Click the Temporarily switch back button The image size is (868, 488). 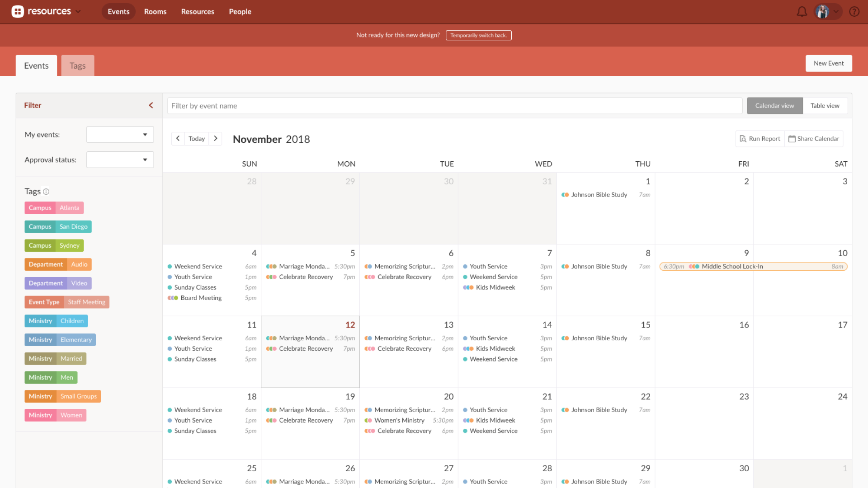(478, 35)
